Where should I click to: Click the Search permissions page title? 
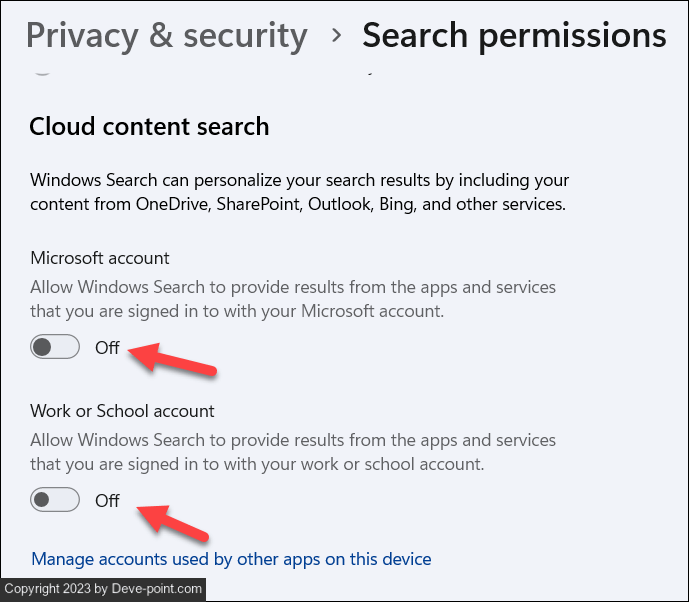(513, 35)
